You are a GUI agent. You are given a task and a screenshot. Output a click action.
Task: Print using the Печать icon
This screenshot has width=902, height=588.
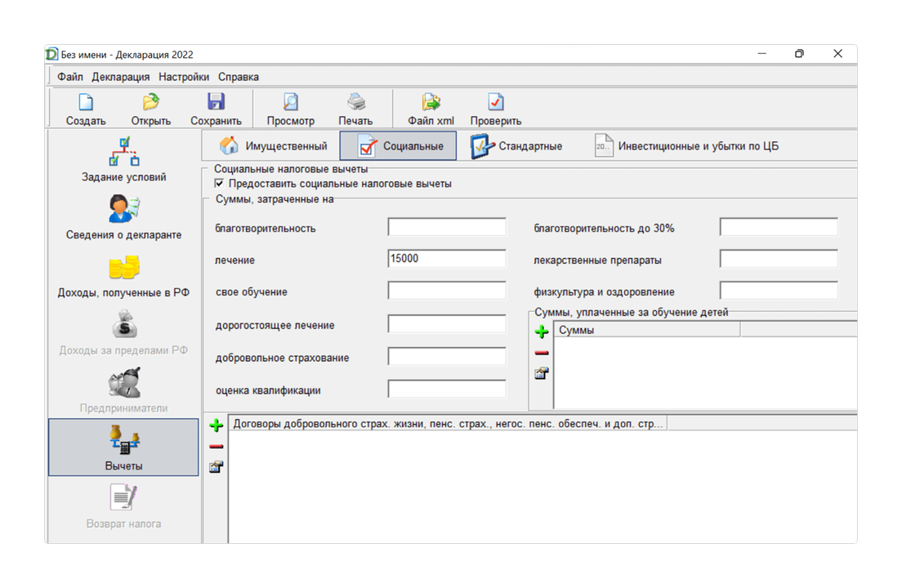[x=355, y=102]
